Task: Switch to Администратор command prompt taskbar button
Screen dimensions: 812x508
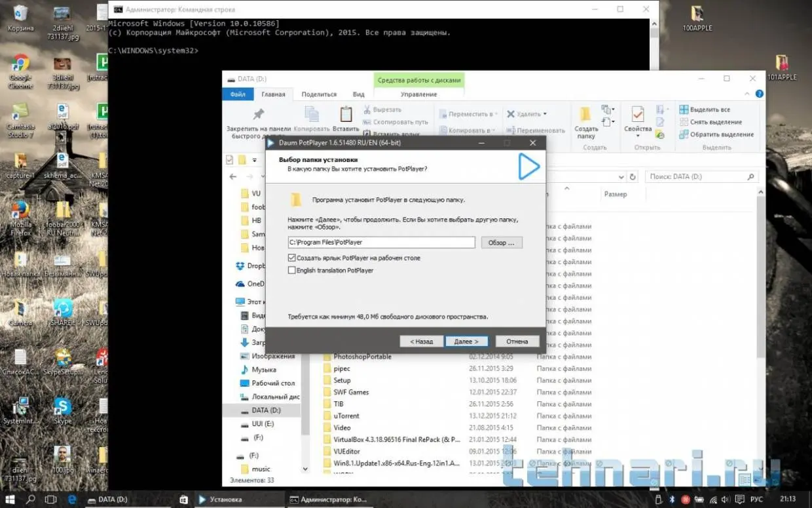Action: (x=331, y=499)
